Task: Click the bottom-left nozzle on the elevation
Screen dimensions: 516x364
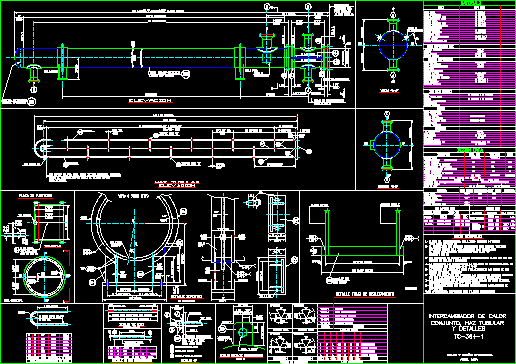Action: tap(33, 74)
